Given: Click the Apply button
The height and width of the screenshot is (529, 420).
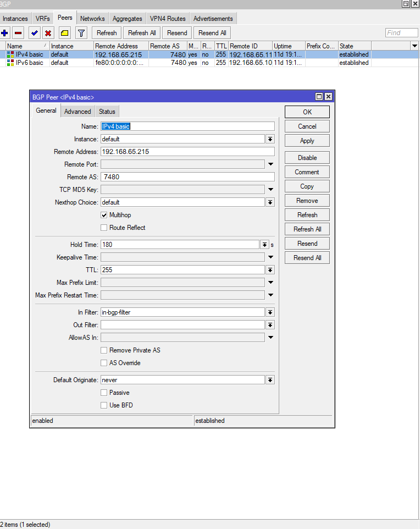Looking at the screenshot, I should click(x=307, y=141).
